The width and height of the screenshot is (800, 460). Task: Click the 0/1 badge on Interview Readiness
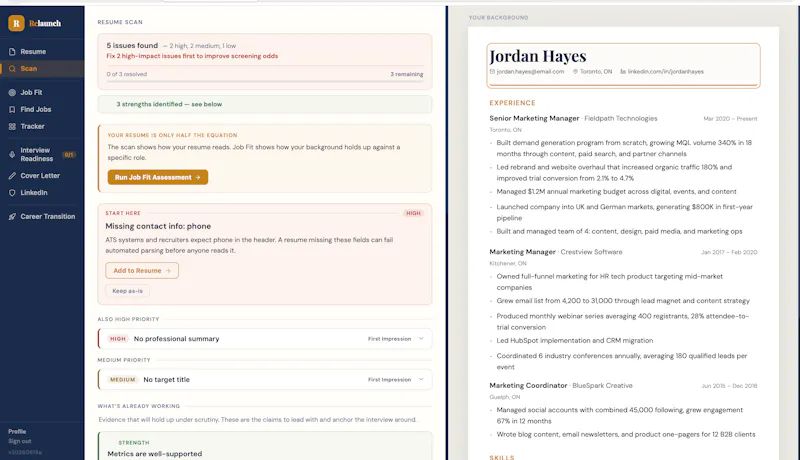(69, 155)
